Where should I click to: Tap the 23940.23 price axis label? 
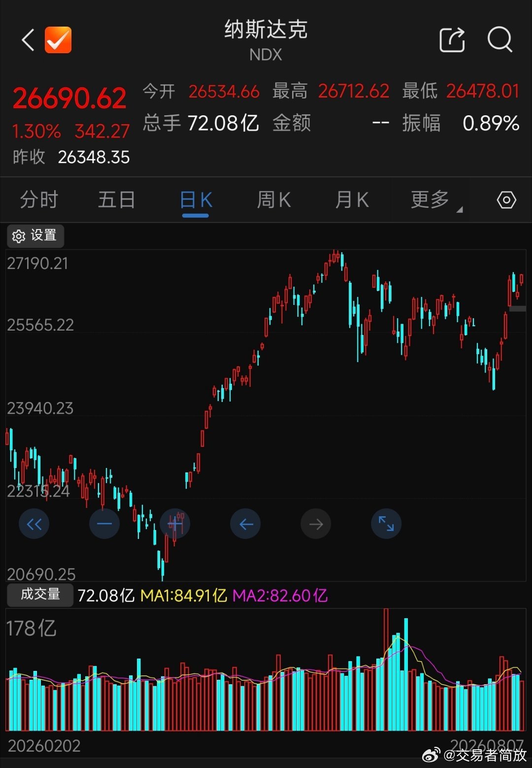point(40,408)
